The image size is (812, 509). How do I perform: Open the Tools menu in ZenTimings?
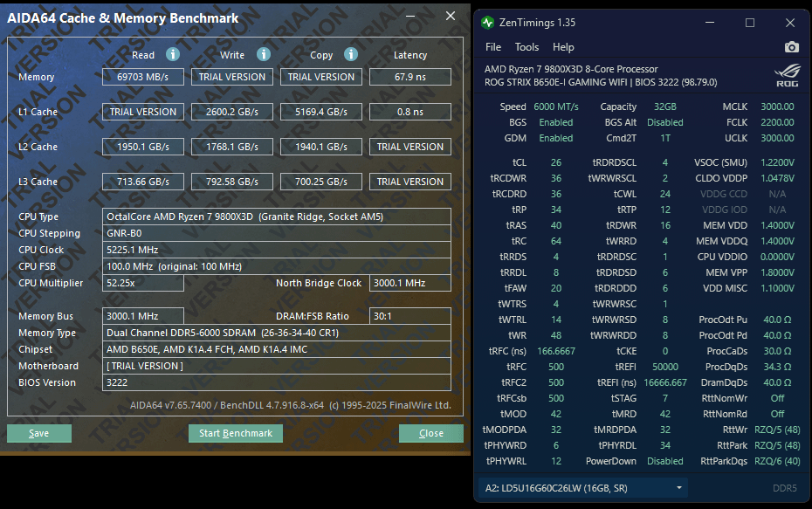click(x=526, y=47)
